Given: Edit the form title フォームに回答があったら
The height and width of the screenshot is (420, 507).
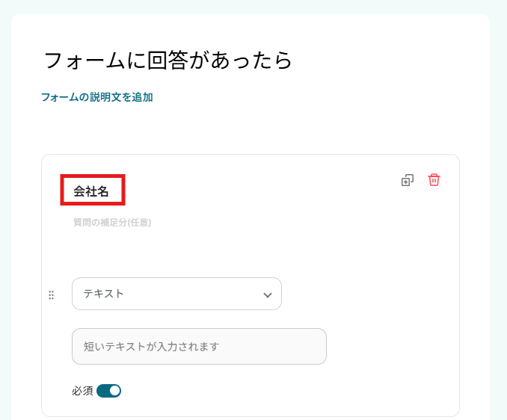Looking at the screenshot, I should [168, 61].
